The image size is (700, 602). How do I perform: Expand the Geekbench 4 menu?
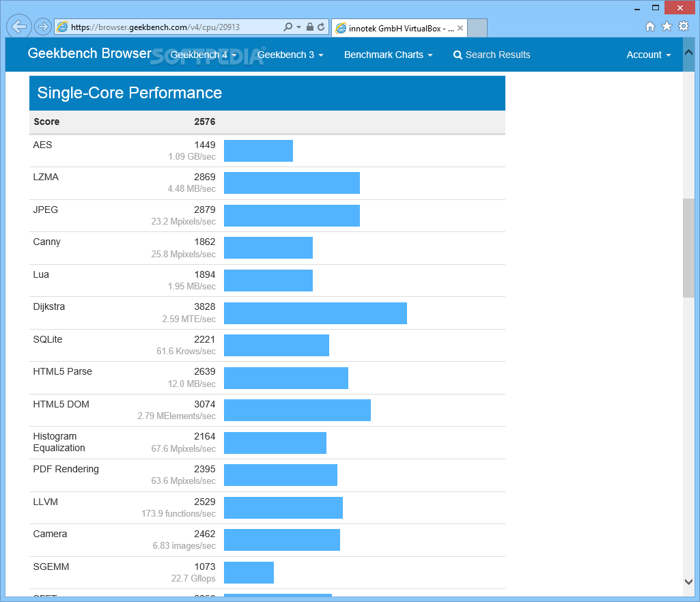coord(204,55)
